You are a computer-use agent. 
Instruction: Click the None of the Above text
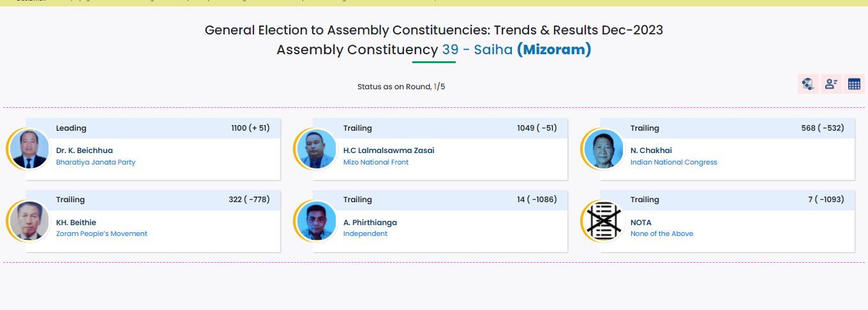(x=661, y=233)
